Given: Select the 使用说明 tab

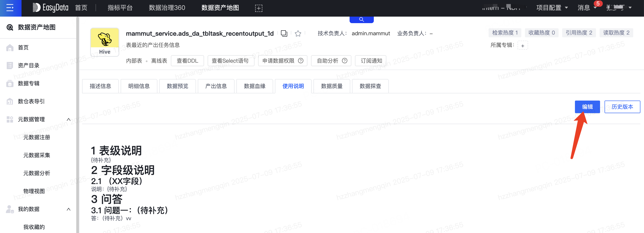Looking at the screenshot, I should point(293,86).
